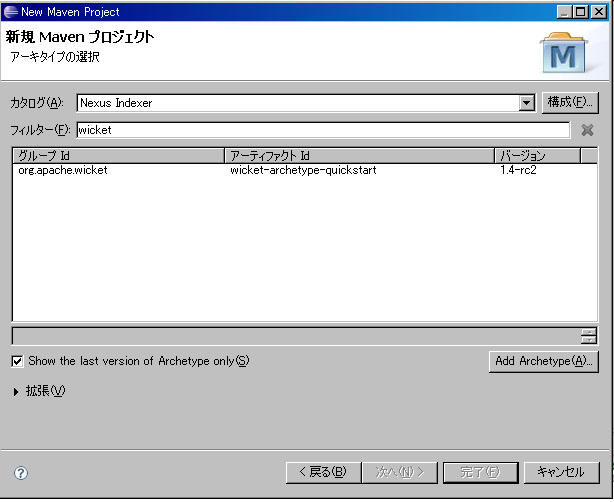Click into the フィルター field containing wicket

pyautogui.click(x=323, y=130)
